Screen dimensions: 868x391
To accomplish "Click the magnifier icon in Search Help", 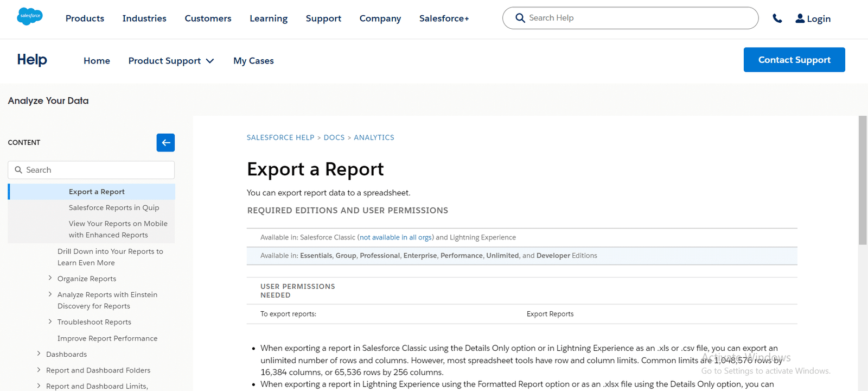I will (x=520, y=18).
